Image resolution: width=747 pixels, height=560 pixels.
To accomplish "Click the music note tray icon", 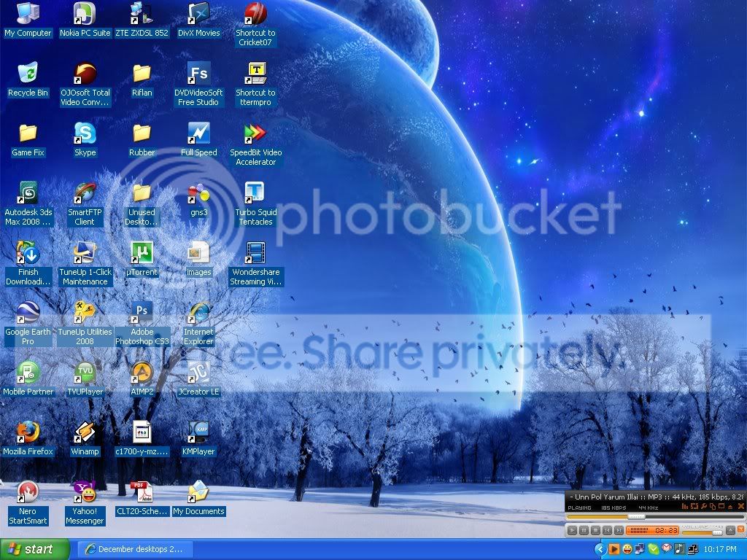I will click(x=680, y=549).
